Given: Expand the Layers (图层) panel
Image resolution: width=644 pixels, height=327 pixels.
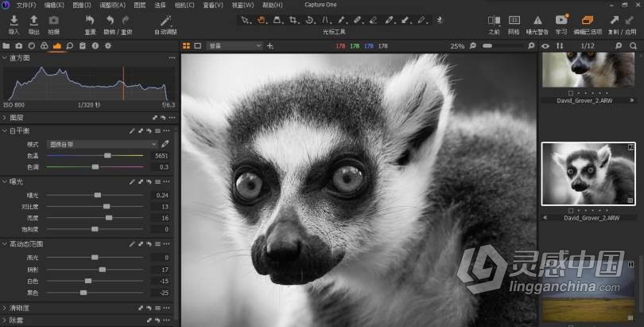Looking at the screenshot, I should point(4,118).
